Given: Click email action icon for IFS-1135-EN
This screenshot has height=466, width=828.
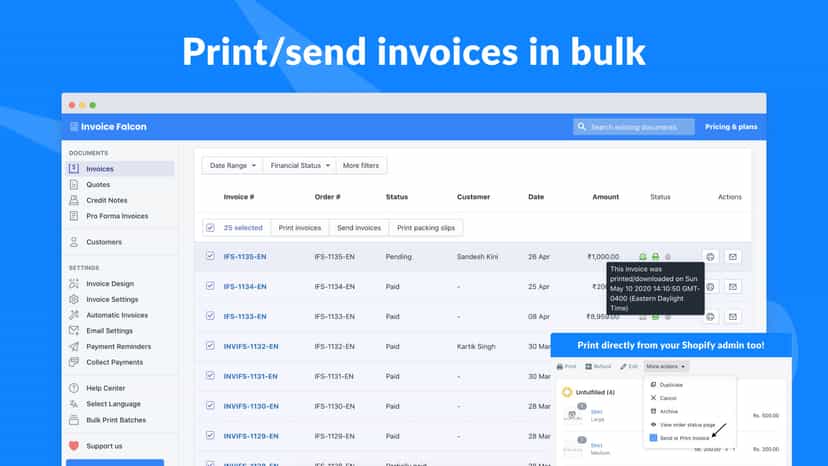Looking at the screenshot, I should pyautogui.click(x=732, y=257).
